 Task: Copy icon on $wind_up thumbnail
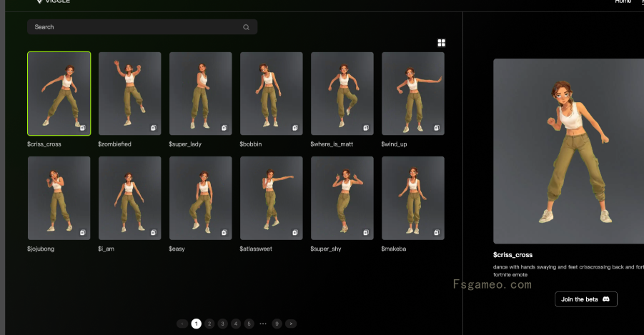click(437, 128)
